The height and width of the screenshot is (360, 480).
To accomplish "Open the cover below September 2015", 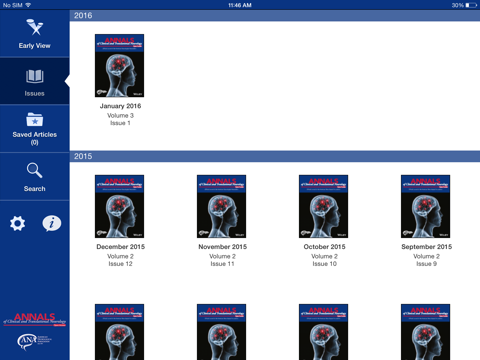I will click(425, 332).
